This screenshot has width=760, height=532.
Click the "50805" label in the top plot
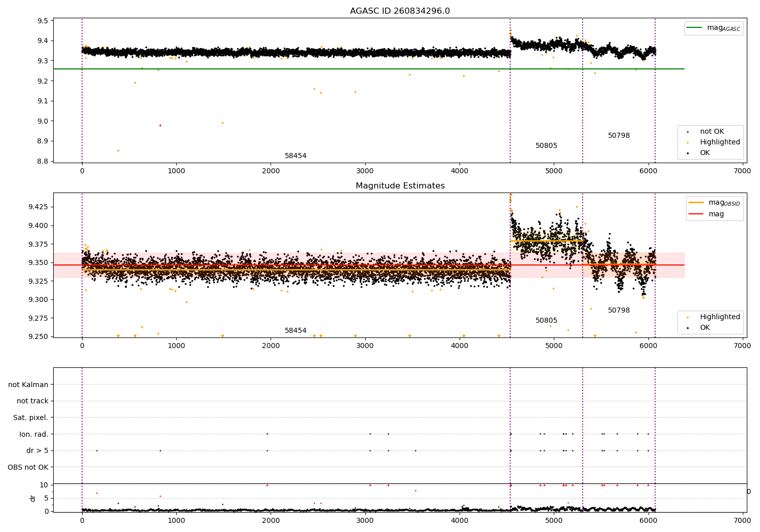click(x=546, y=146)
